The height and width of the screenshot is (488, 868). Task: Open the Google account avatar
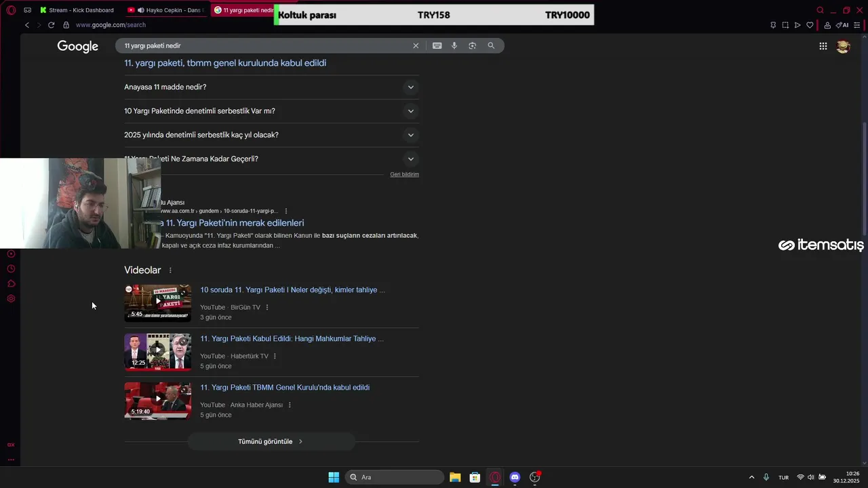coord(843,46)
